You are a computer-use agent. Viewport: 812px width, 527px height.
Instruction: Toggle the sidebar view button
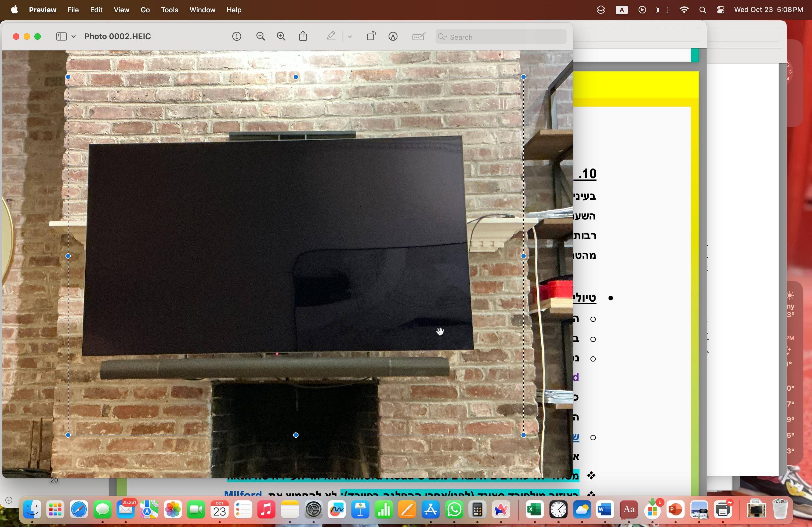click(61, 36)
